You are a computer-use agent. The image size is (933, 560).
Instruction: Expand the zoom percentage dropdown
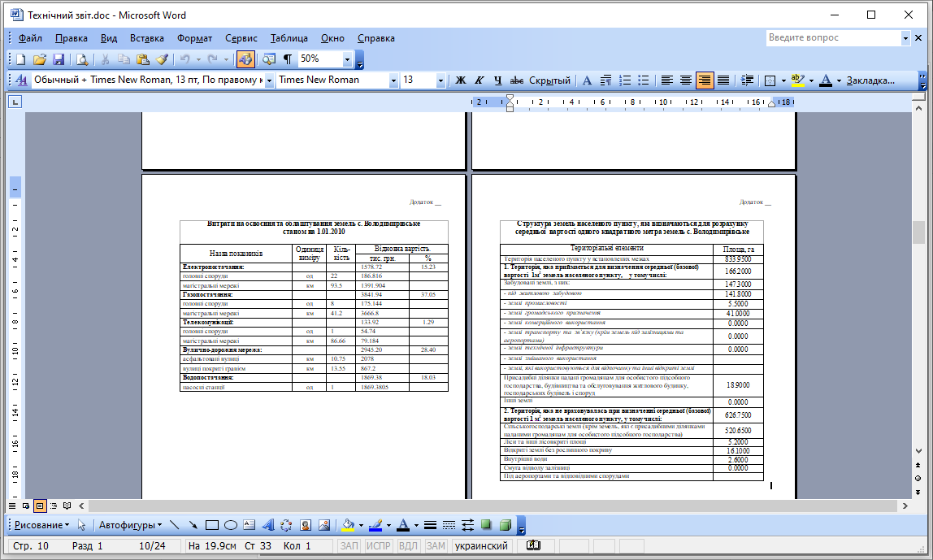click(348, 59)
